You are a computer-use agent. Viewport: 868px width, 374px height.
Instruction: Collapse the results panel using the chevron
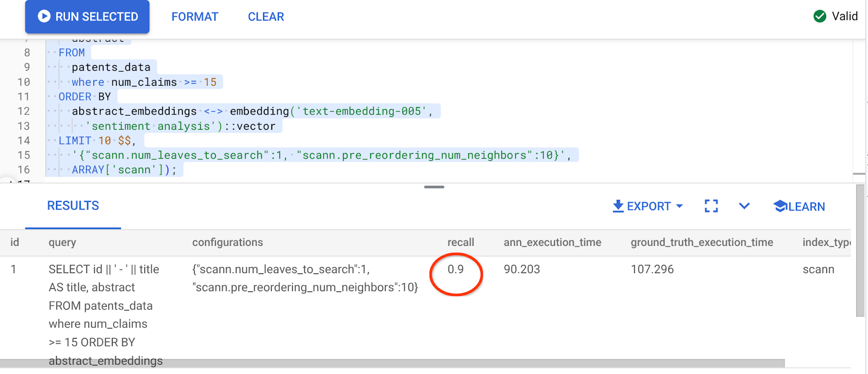click(744, 206)
